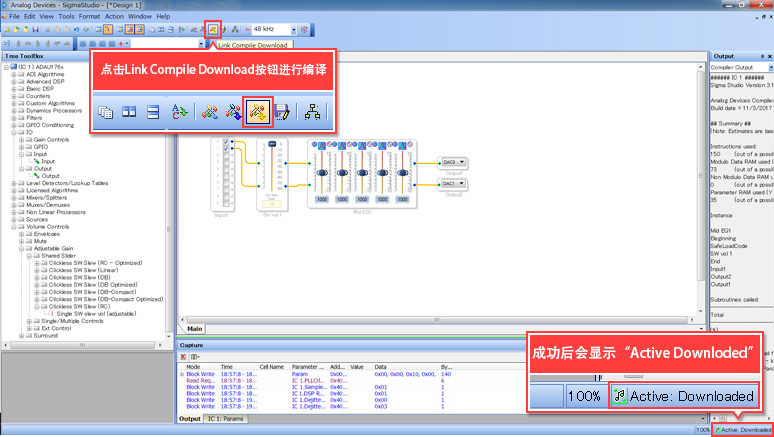Expand the Filters tree node
This screenshot has height=437, width=774.
click(14, 118)
